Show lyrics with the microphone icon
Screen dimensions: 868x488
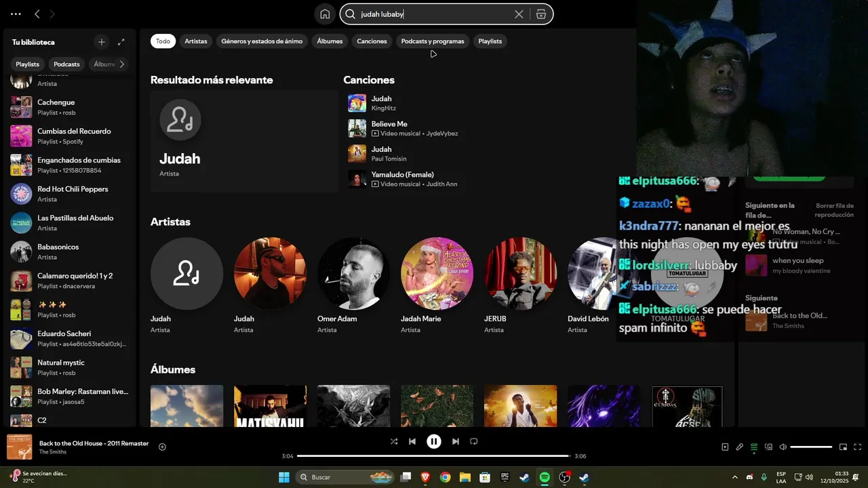[x=740, y=447]
